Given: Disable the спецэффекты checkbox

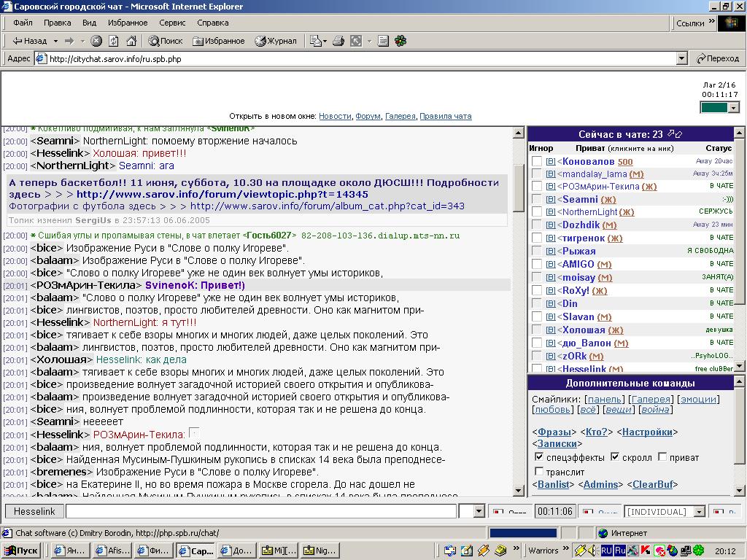Looking at the screenshot, I should click(x=540, y=458).
